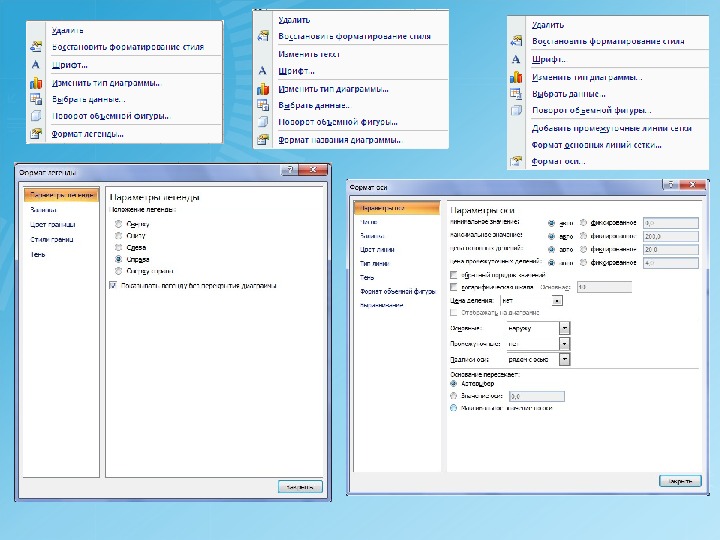This screenshot has width=720, height=540.
Task: Click restore style formatting icon in Формат легенды menu
Action: pyautogui.click(x=36, y=46)
